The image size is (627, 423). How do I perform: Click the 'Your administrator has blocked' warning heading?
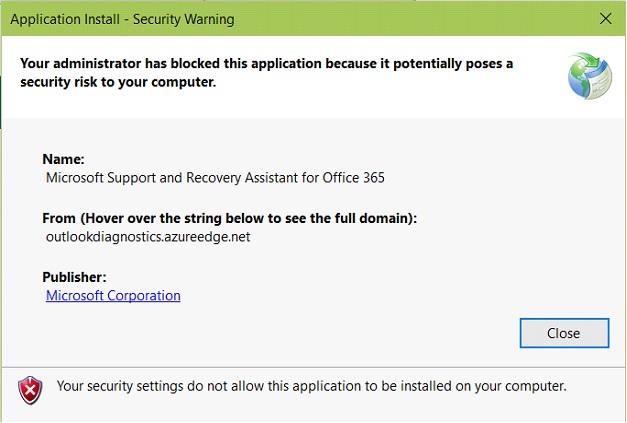(266, 64)
